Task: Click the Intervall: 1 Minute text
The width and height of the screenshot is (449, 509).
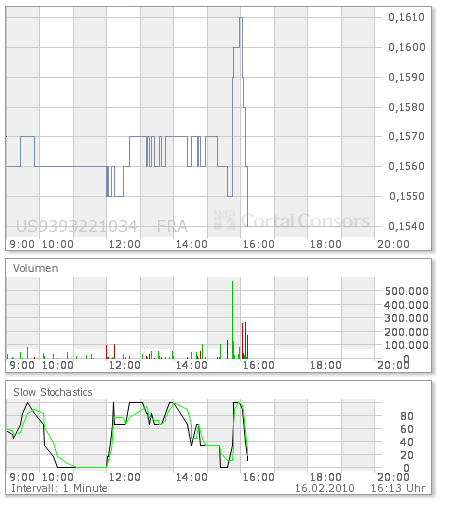Action: tap(59, 488)
